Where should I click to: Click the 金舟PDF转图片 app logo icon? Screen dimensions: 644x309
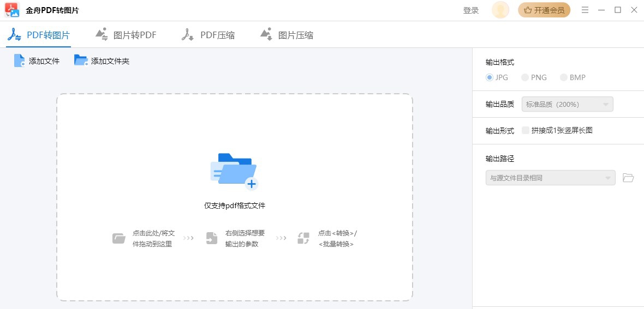coord(12,10)
